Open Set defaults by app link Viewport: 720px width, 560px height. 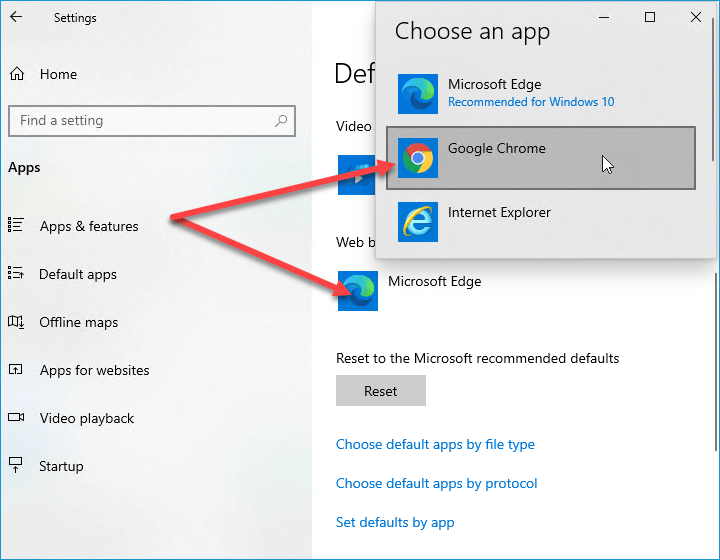tap(395, 522)
